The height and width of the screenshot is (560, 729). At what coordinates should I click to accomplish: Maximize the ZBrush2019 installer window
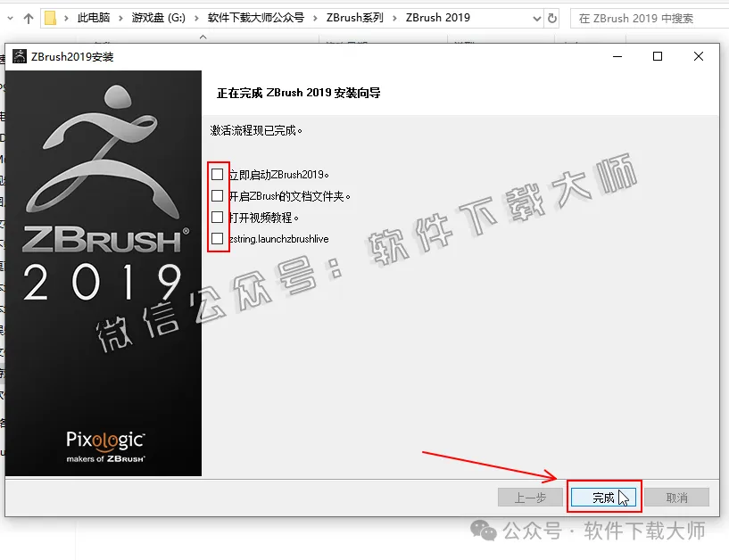tap(658, 57)
